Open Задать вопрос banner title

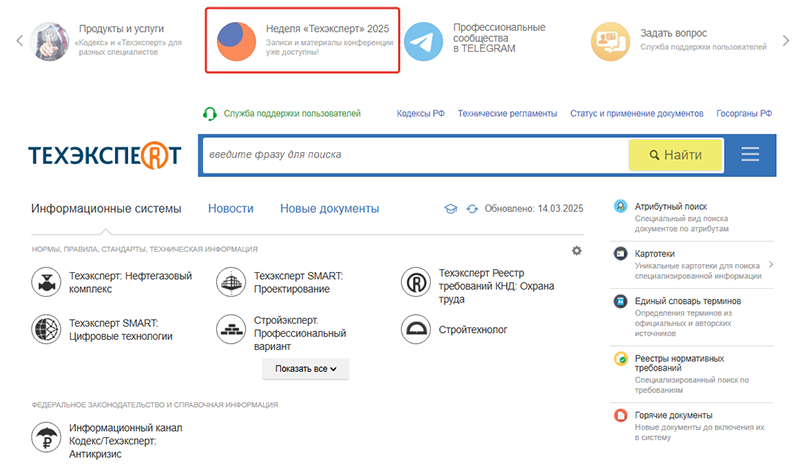coord(673,33)
